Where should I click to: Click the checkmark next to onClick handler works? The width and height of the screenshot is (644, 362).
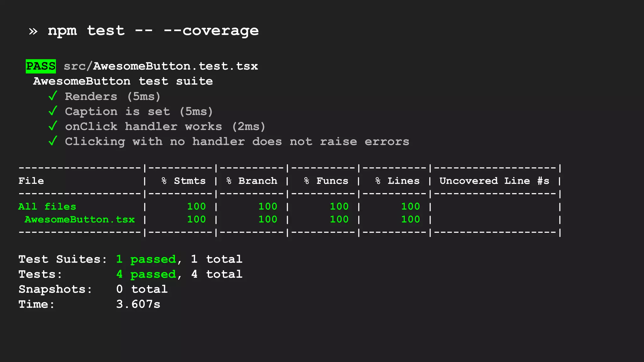point(53,126)
